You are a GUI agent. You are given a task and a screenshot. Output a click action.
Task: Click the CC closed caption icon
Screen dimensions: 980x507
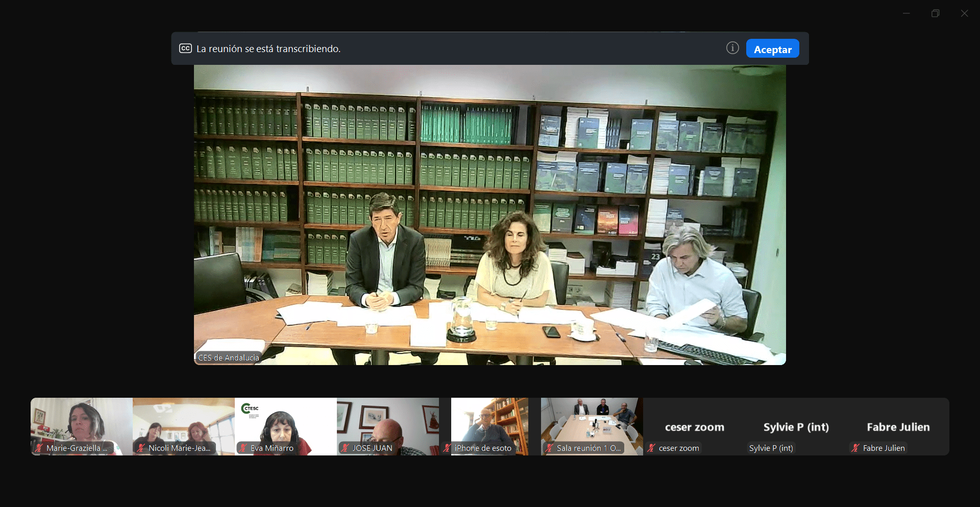[185, 49]
